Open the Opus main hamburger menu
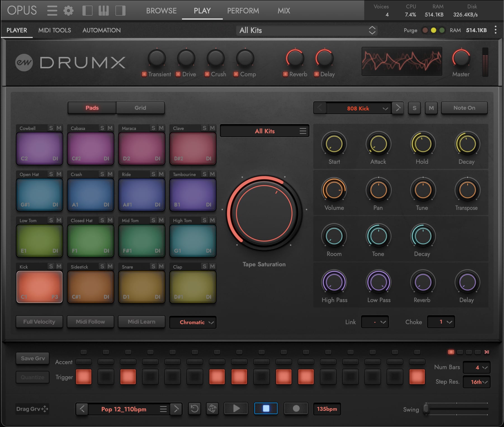 tap(52, 11)
